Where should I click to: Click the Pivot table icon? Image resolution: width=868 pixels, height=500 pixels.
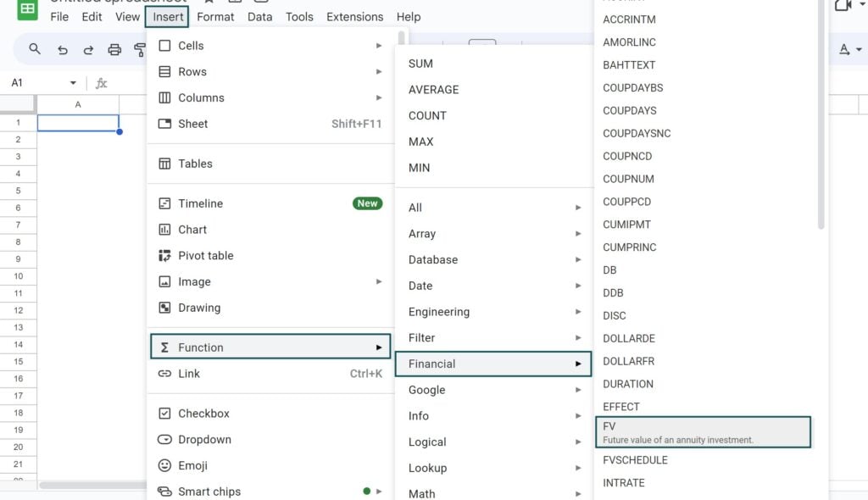[x=164, y=255]
